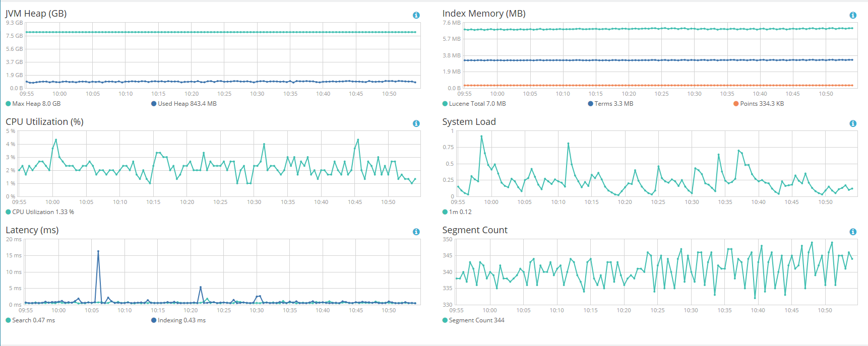This screenshot has width=868, height=346.
Task: Toggle the Terms 3.3 MB legend entry
Action: (x=610, y=104)
